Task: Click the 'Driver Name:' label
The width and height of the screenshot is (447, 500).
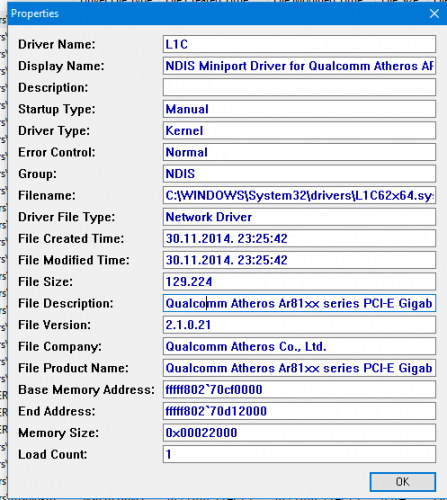Action: tap(57, 44)
